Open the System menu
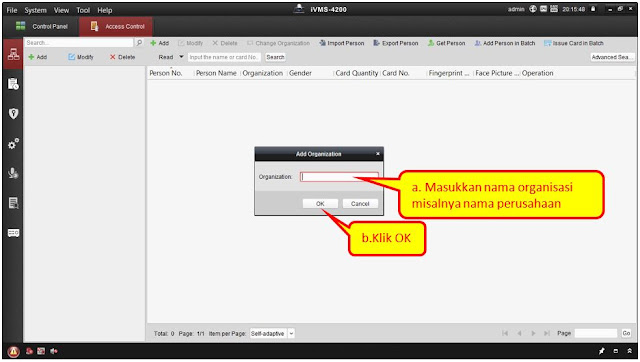Screen dimensions: 640x362 [36, 10]
